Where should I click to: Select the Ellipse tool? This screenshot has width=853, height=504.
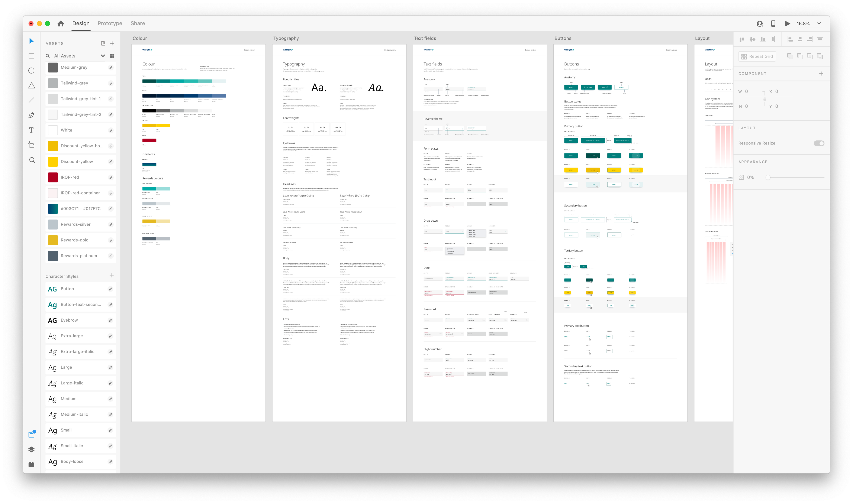(31, 71)
